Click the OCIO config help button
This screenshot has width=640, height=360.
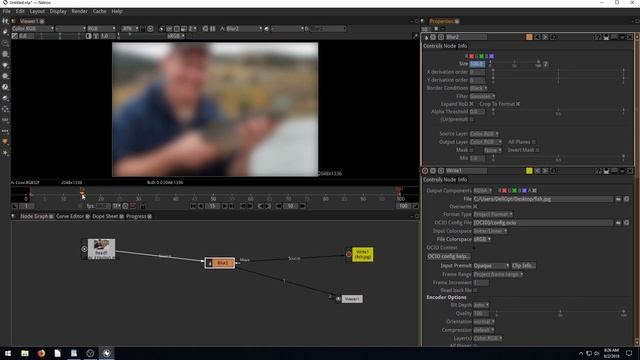pos(448,256)
